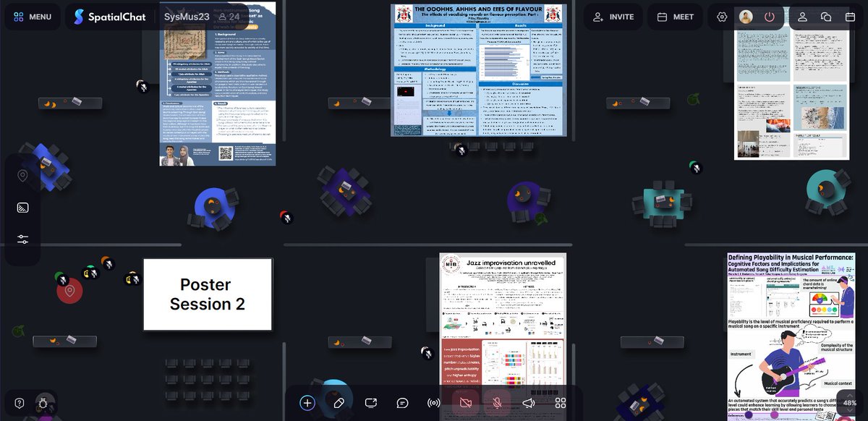
Task: Show the 24 participants count
Action: pyautogui.click(x=229, y=17)
